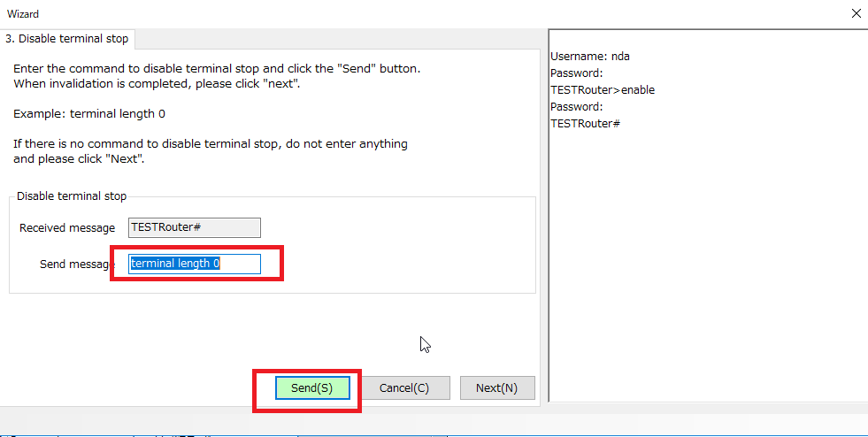Select the '3. Disable terminal stop' tab

pyautogui.click(x=68, y=39)
